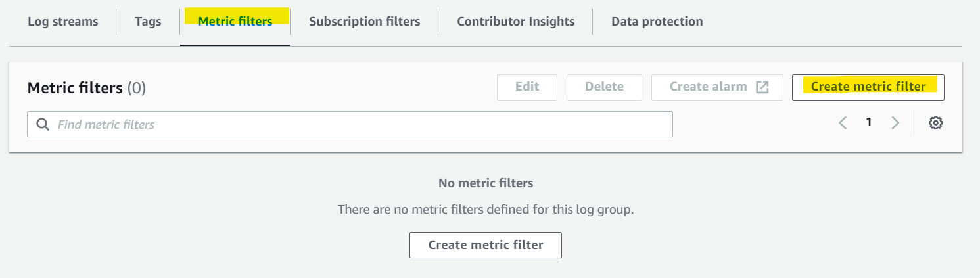Click the highlighted Create metric filter button
980x278 pixels.
(x=868, y=87)
